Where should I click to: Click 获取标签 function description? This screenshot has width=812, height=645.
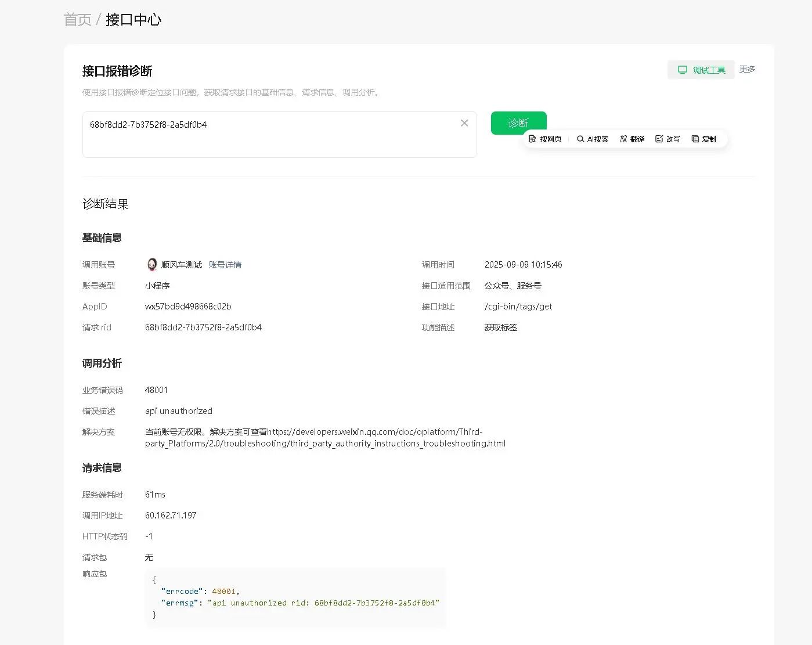coord(501,327)
